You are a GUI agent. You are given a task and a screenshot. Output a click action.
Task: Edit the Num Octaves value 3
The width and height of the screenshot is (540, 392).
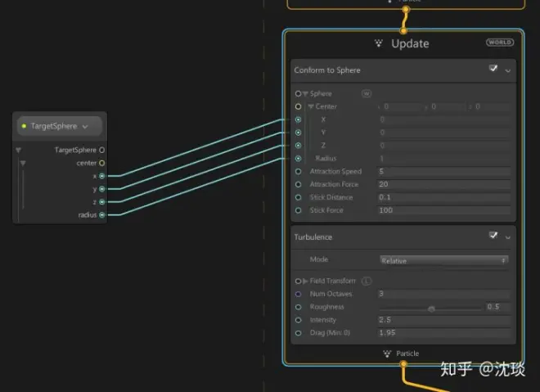tap(443, 294)
